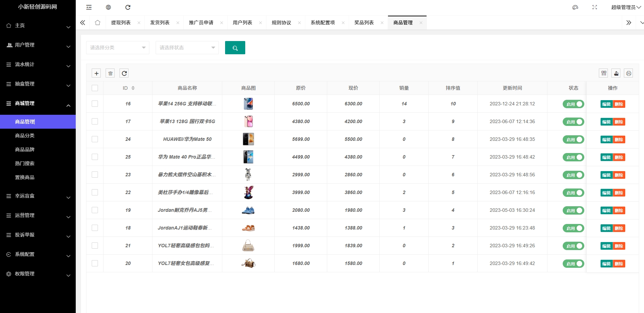Image resolution: width=644 pixels, height=313 pixels.
Task: Open the website globe icon in header
Action: click(108, 7)
